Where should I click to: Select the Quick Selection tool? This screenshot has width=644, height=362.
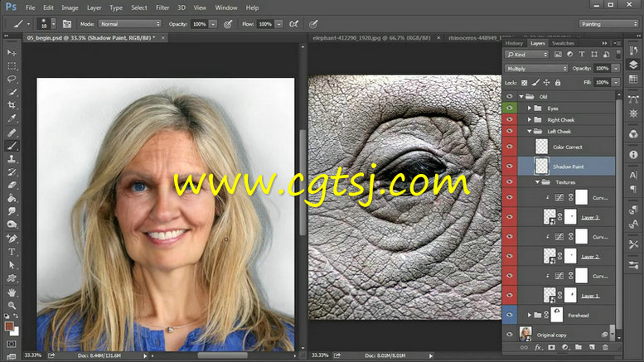[x=12, y=92]
